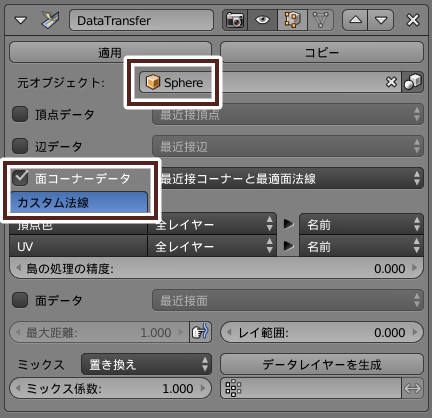
Task: Click the データレイヤーを生成 button
Action: point(322,364)
